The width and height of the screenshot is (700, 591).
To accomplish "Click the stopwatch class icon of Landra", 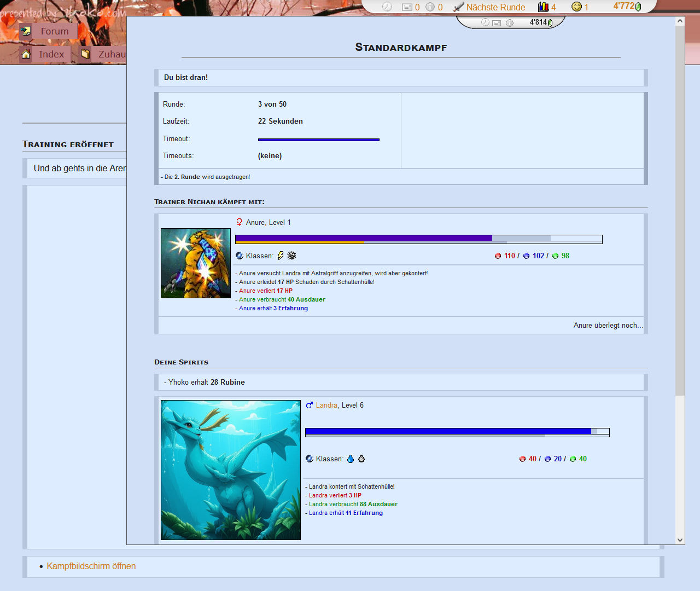I will click(x=361, y=459).
